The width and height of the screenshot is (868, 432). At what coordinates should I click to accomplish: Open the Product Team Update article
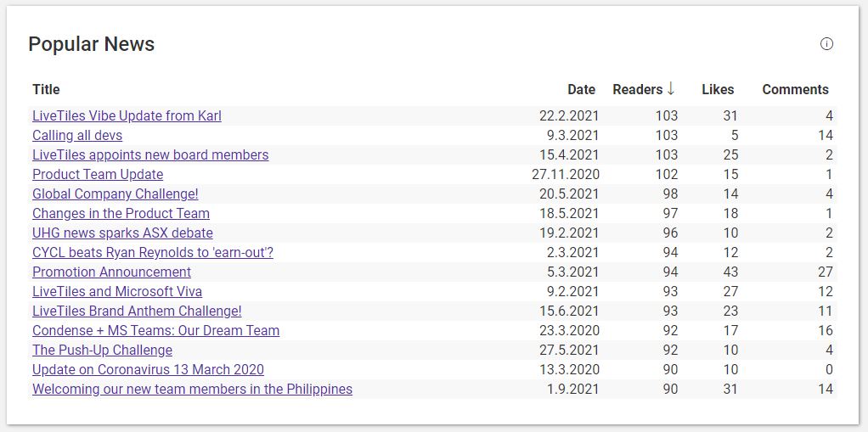(98, 175)
